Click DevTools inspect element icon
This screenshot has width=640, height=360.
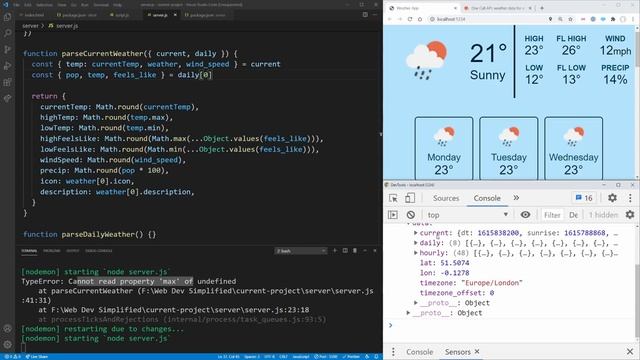tap(393, 198)
